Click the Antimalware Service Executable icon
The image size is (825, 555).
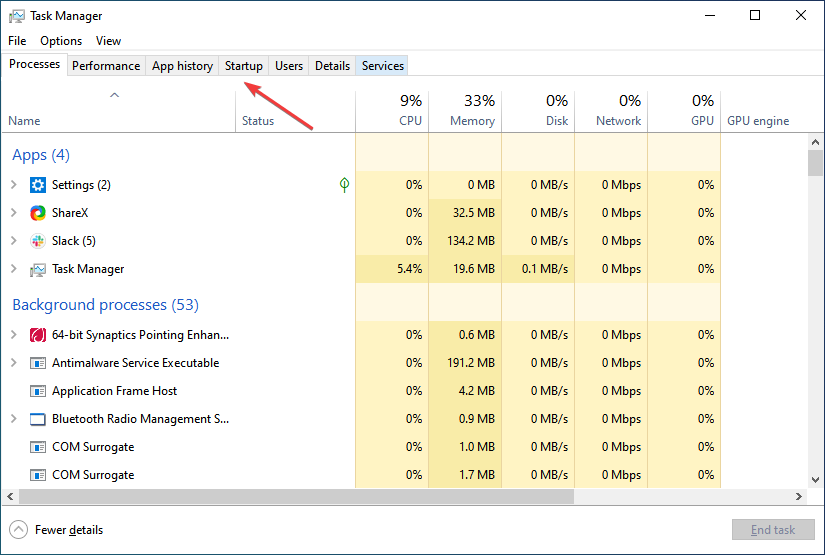click(x=38, y=363)
